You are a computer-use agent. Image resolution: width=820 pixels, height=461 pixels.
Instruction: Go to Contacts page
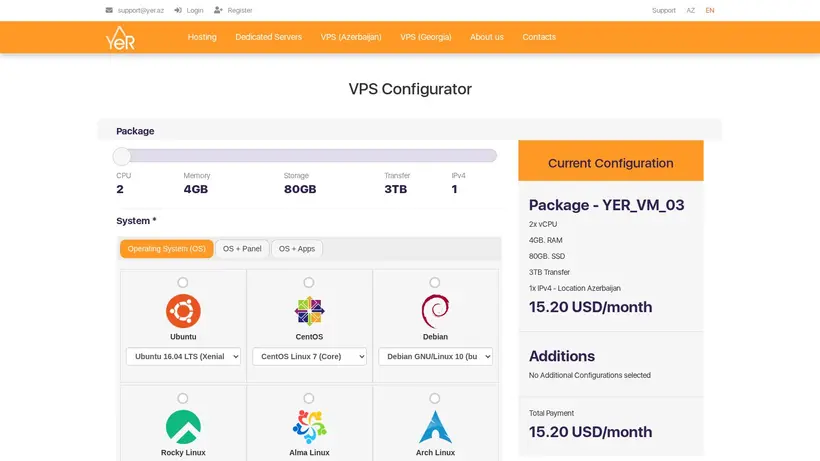[539, 37]
